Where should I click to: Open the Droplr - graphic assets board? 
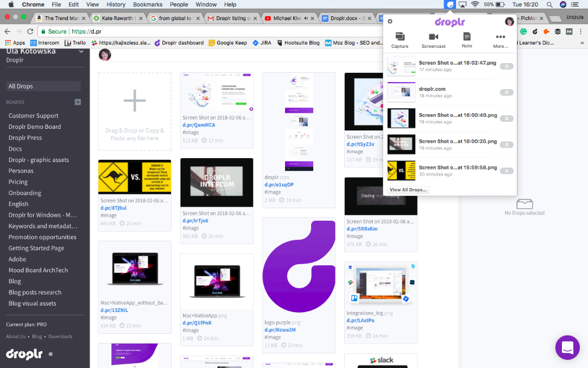(39, 160)
